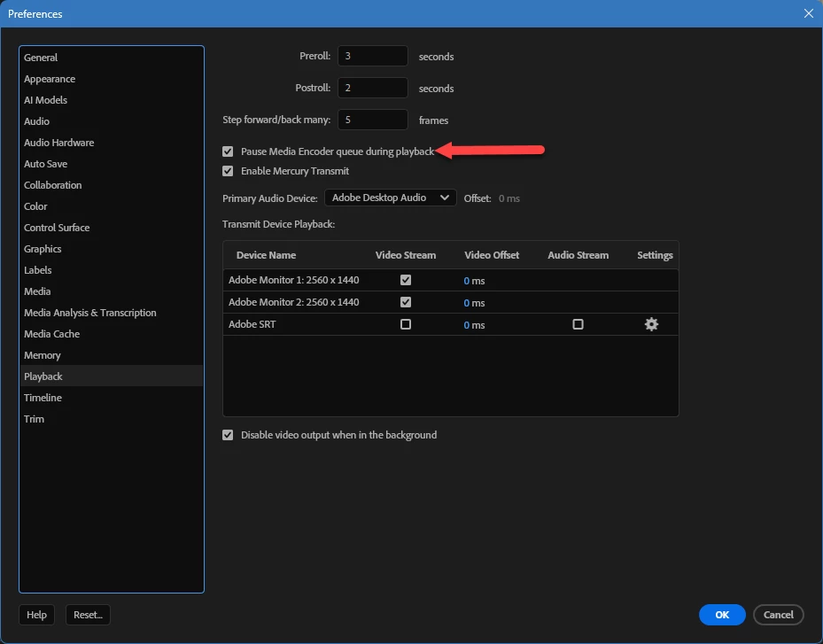Screen dimensions: 823x644
Task: Open Adobe SRT settings gear
Action: tap(651, 324)
